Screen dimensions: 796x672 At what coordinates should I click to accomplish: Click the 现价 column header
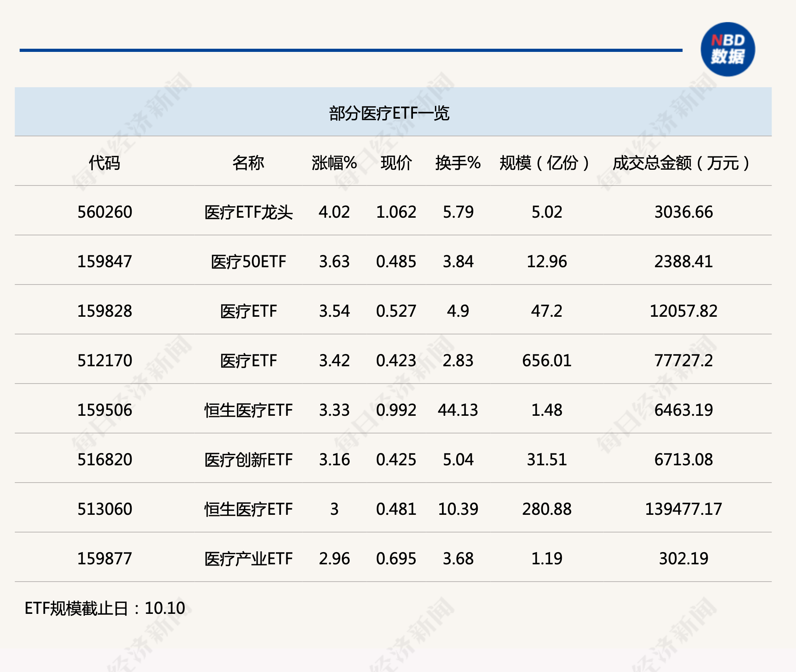(x=396, y=163)
